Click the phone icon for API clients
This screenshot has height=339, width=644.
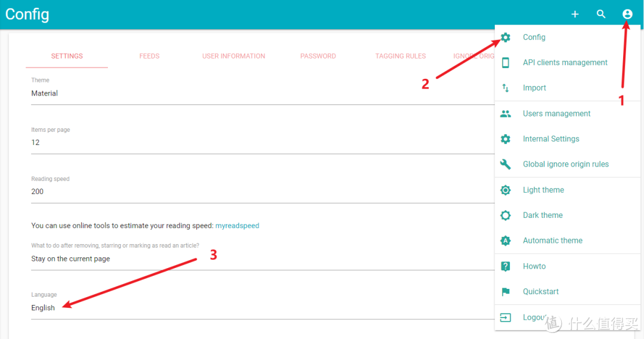click(506, 63)
